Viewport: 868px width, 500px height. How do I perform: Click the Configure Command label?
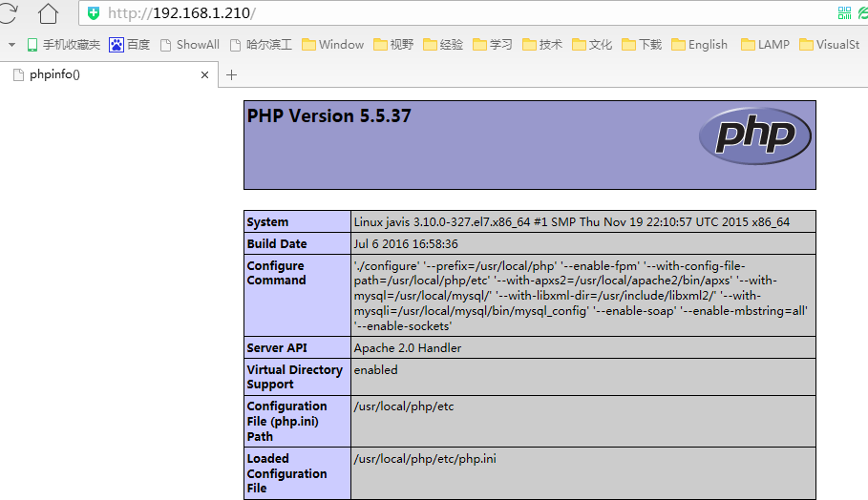tap(276, 273)
